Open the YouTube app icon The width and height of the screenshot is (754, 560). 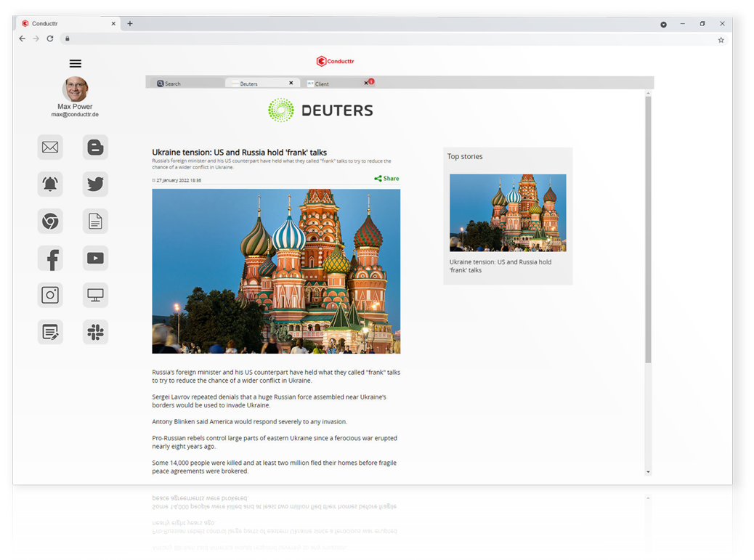tap(95, 258)
